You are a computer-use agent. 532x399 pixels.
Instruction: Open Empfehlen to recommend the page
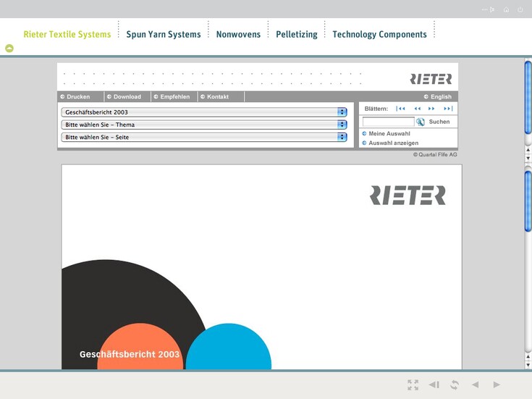pos(172,97)
